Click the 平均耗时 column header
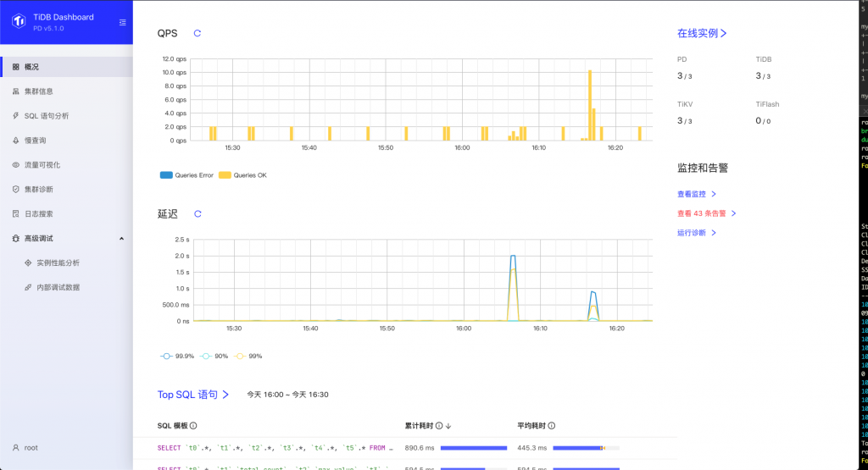This screenshot has width=868, height=470. (x=531, y=426)
